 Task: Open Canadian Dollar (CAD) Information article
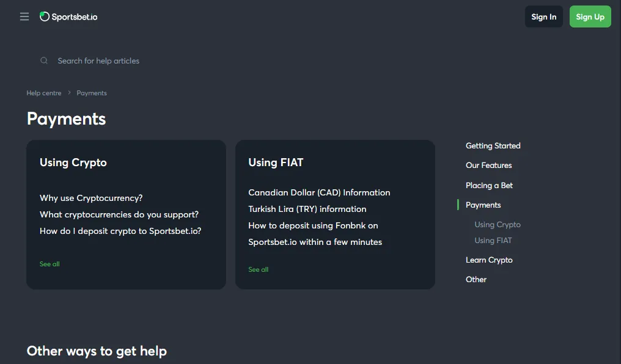click(319, 192)
